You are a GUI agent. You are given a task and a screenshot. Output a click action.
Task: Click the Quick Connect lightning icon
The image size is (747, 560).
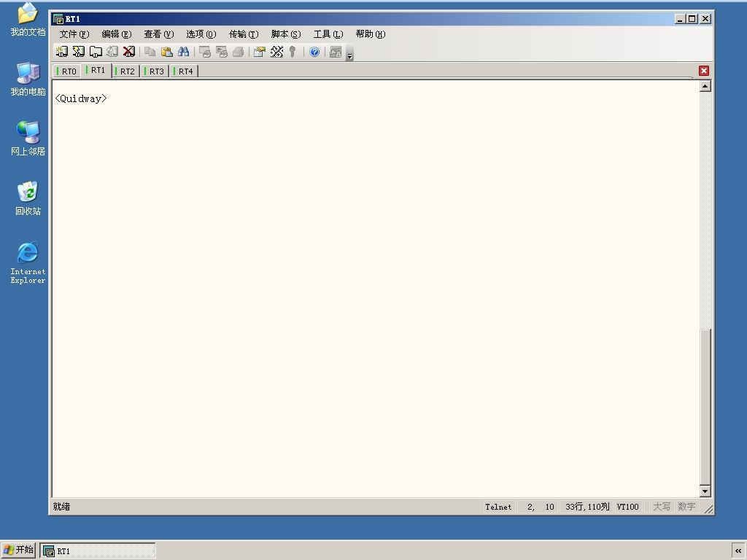[x=79, y=52]
